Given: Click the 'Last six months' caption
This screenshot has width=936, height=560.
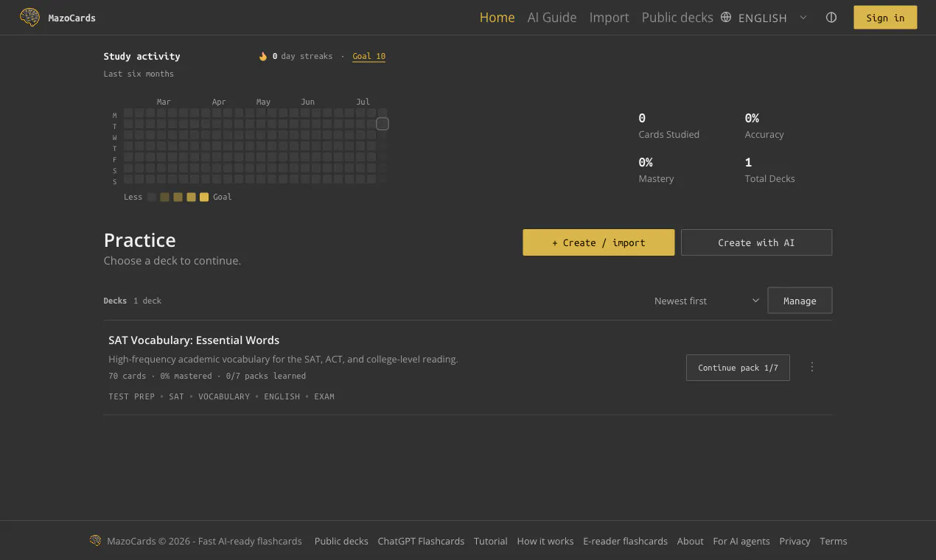Looking at the screenshot, I should click(139, 74).
